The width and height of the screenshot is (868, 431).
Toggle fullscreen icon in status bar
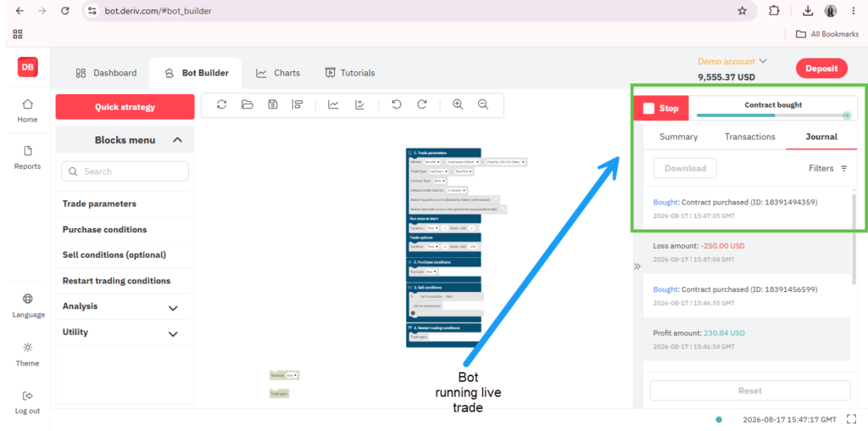click(851, 419)
